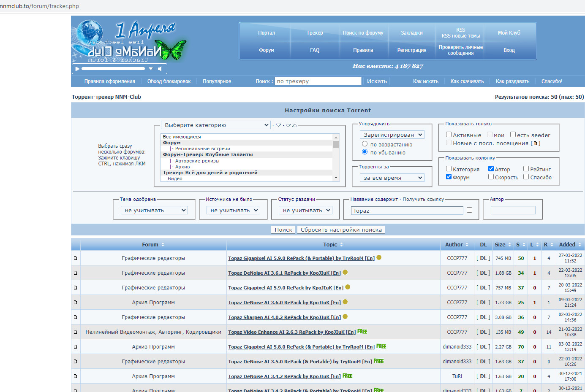Image resolution: width=585 pixels, height=392 pixels.
Task: Sort by seeders S column arrows
Action: tap(524, 245)
